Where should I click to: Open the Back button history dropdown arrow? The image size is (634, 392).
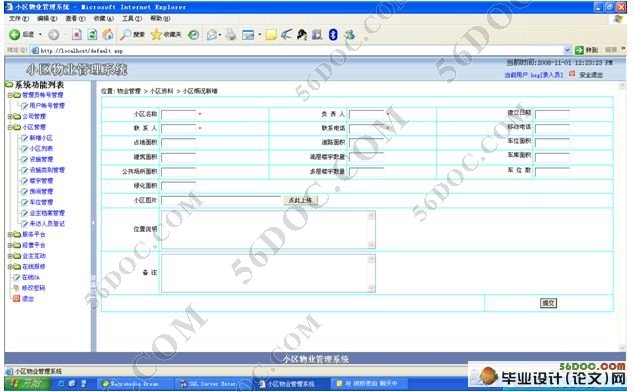[x=40, y=35]
